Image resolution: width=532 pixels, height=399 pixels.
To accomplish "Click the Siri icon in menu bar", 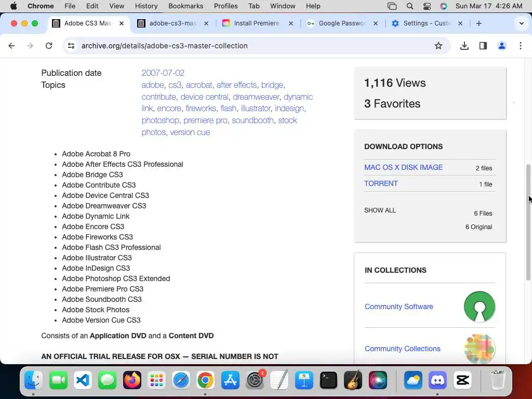I will (444, 6).
